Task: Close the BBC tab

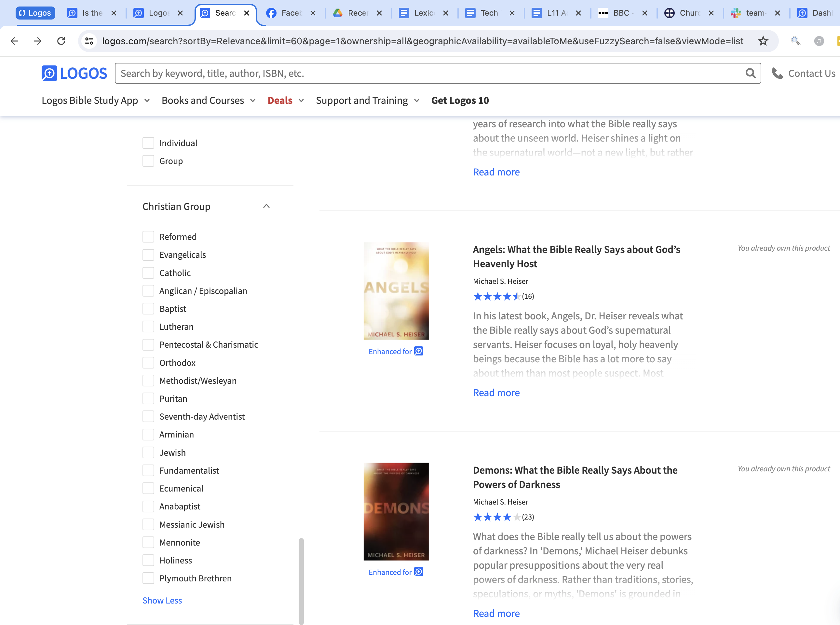Action: 644,13
